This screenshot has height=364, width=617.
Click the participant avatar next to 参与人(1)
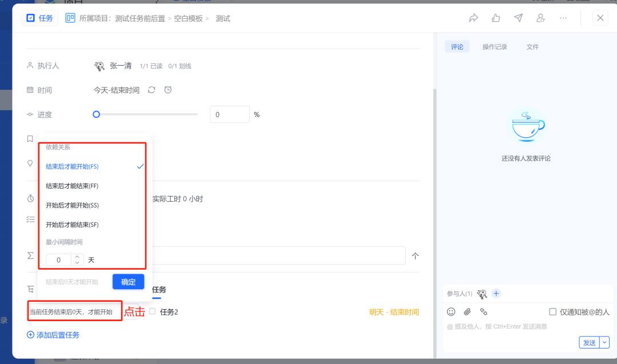482,294
